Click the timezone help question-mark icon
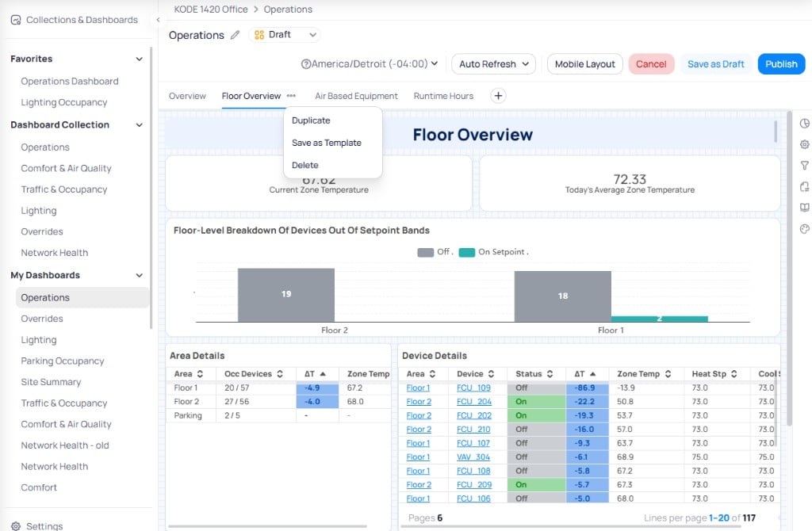 (x=305, y=64)
